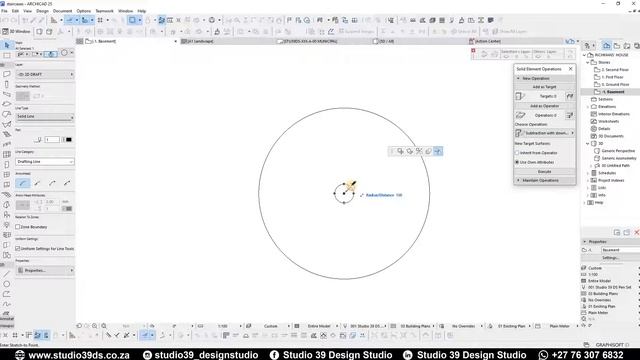Select the Circle/Arc tool in toolbox
640x360 pixels.
point(7,284)
